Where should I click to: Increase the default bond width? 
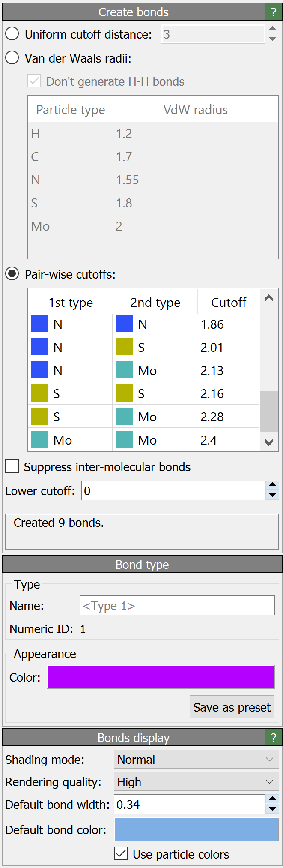point(272,799)
